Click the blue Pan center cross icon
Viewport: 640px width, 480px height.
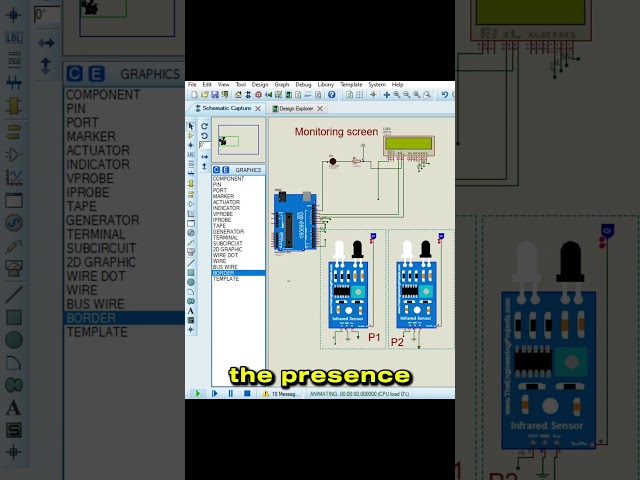387,95
